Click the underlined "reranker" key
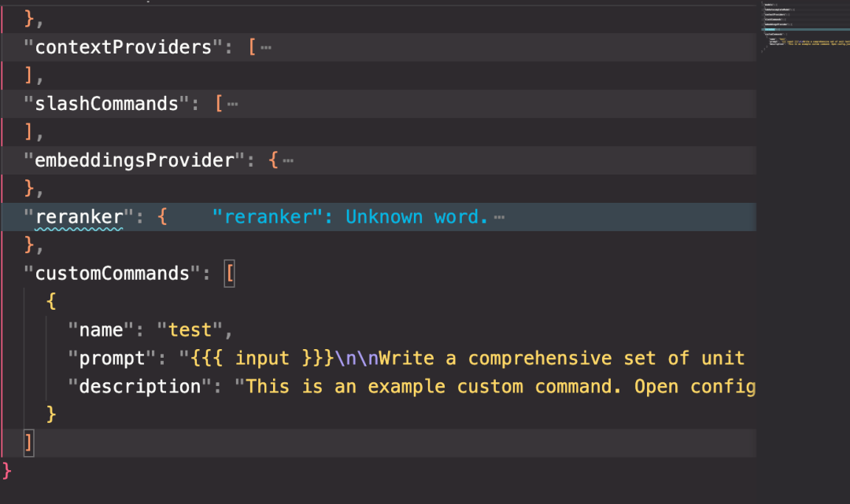This screenshot has width=850, height=504. click(79, 217)
